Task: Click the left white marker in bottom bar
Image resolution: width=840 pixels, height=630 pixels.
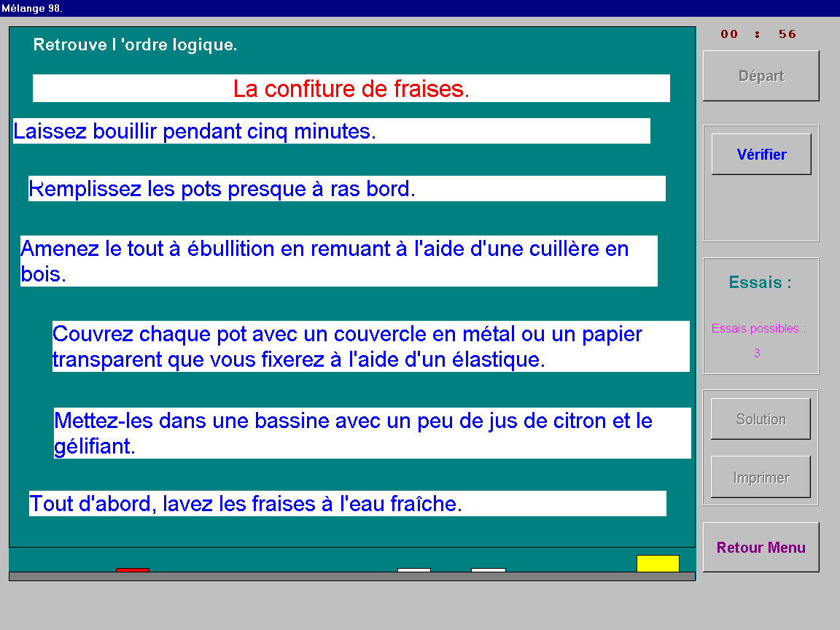Action: click(x=413, y=569)
